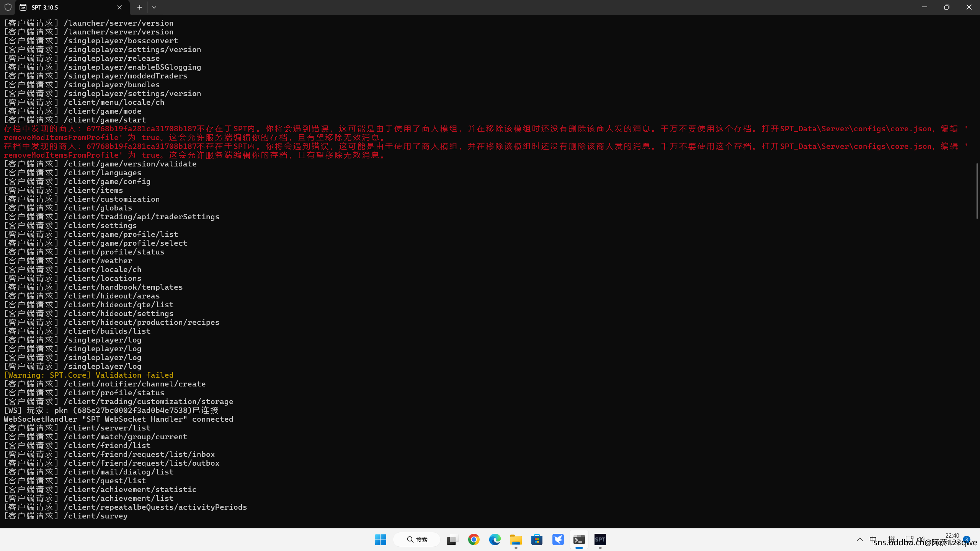Click the '/client/achievement/statistic' log line

(x=100, y=489)
